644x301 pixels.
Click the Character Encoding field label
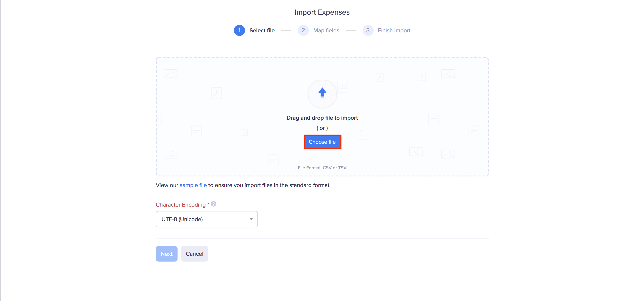pyautogui.click(x=180, y=205)
